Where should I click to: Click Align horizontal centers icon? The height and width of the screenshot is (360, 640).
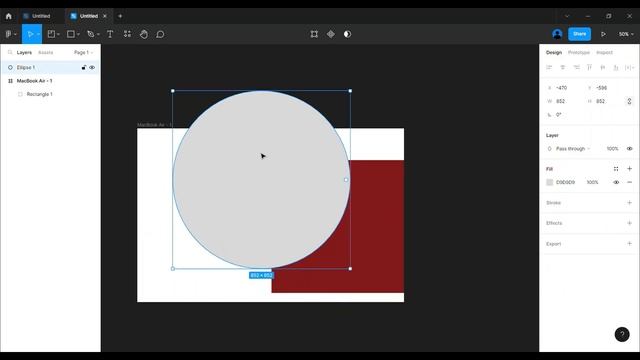[562, 67]
